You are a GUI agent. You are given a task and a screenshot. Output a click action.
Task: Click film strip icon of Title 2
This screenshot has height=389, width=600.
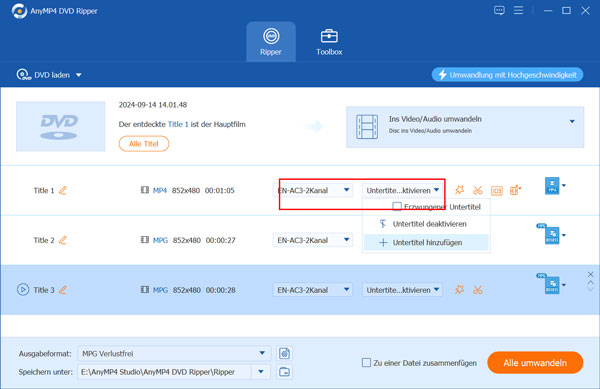tap(145, 240)
